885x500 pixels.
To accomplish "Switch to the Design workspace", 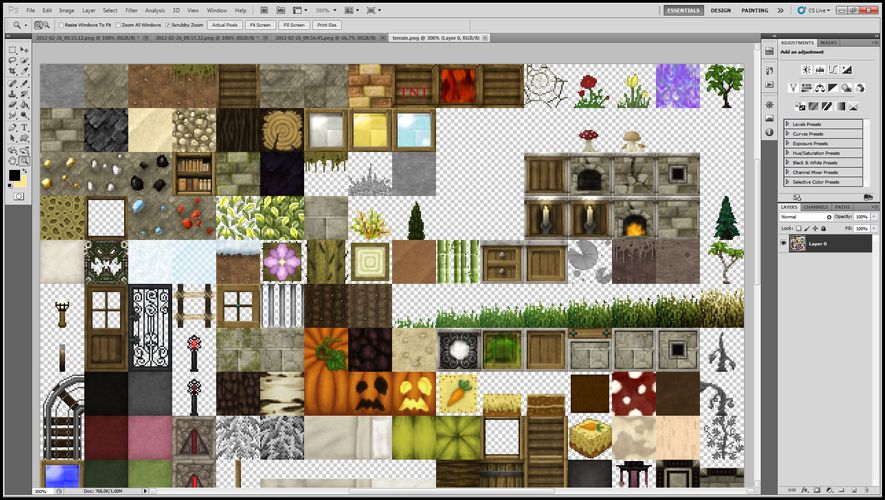I will click(720, 10).
